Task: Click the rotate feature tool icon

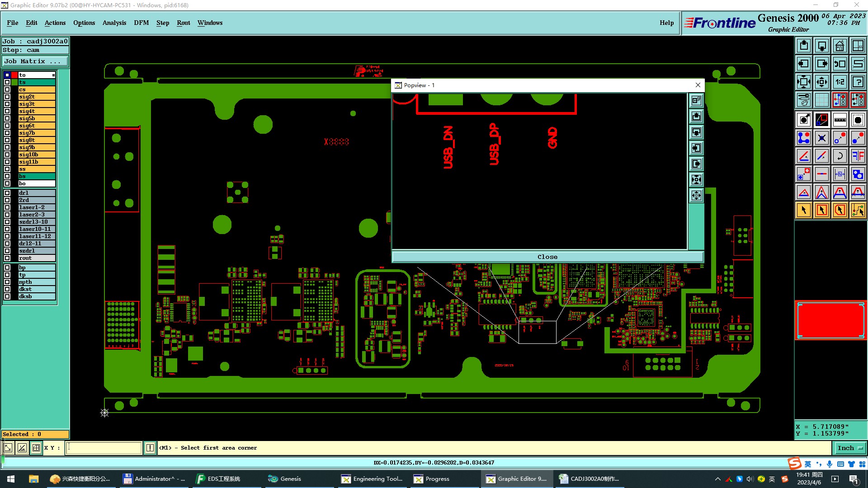Action: tap(840, 156)
